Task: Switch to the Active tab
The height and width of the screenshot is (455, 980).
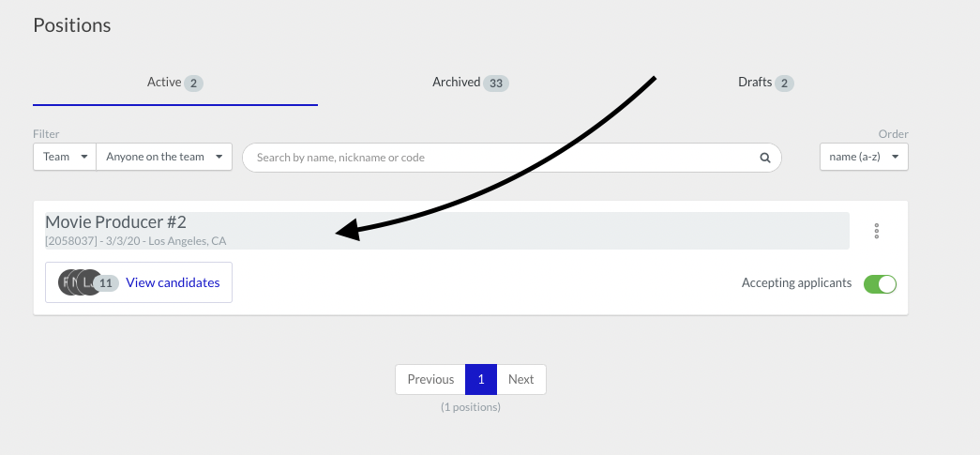Action: (x=164, y=83)
